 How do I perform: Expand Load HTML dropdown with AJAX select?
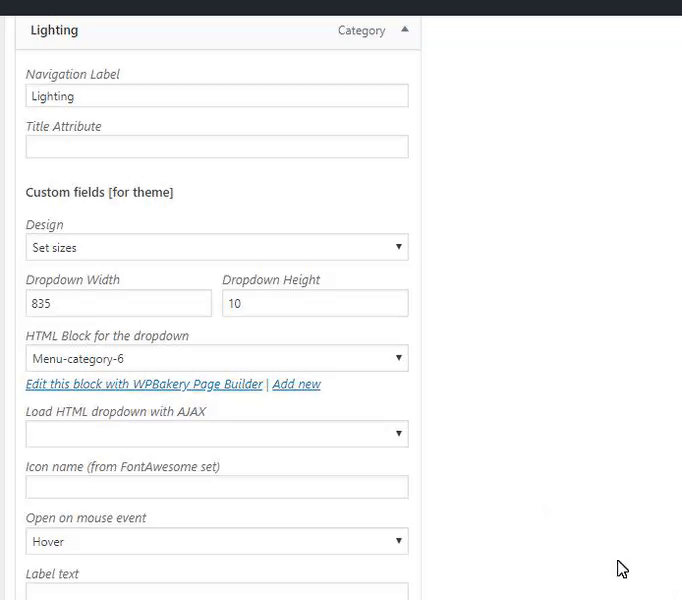[216, 433]
